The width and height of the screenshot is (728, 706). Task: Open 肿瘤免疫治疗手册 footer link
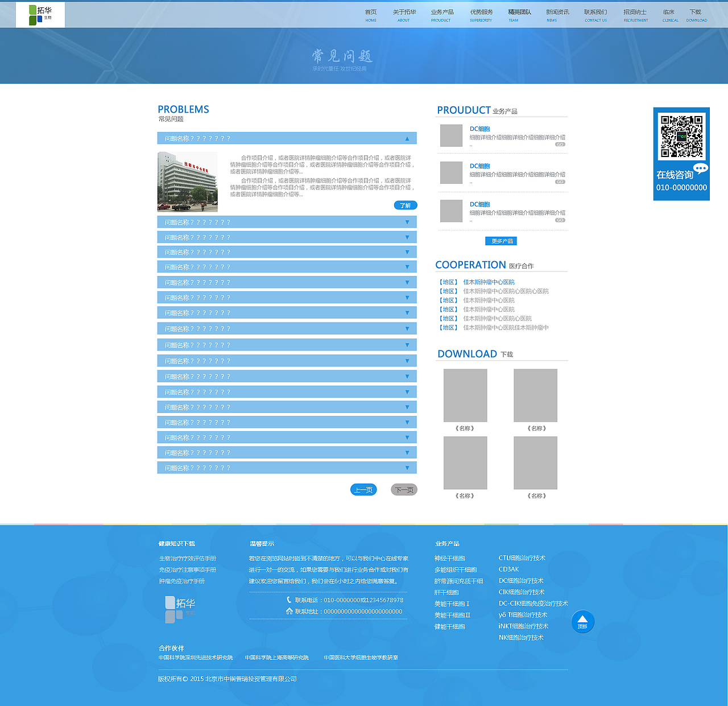click(182, 581)
